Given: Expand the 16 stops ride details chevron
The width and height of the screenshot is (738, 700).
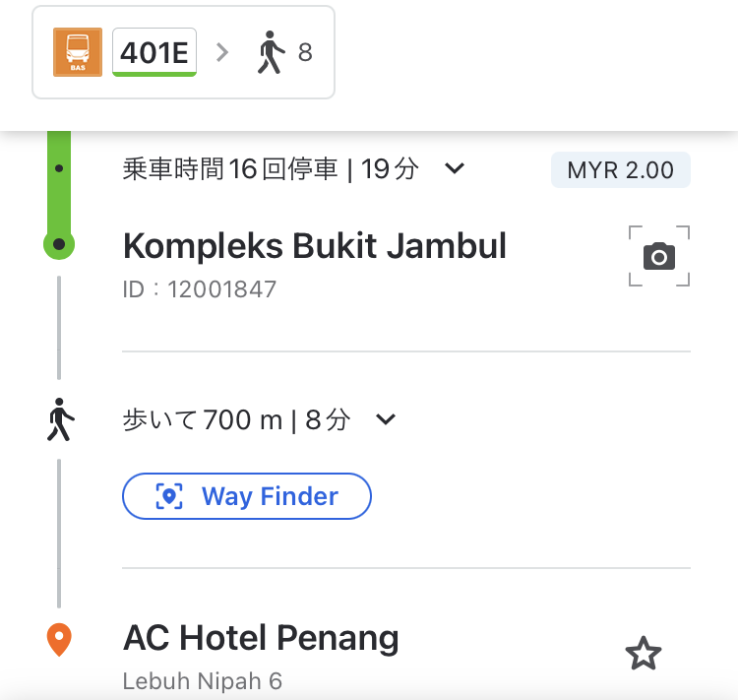Looking at the screenshot, I should tap(455, 168).
